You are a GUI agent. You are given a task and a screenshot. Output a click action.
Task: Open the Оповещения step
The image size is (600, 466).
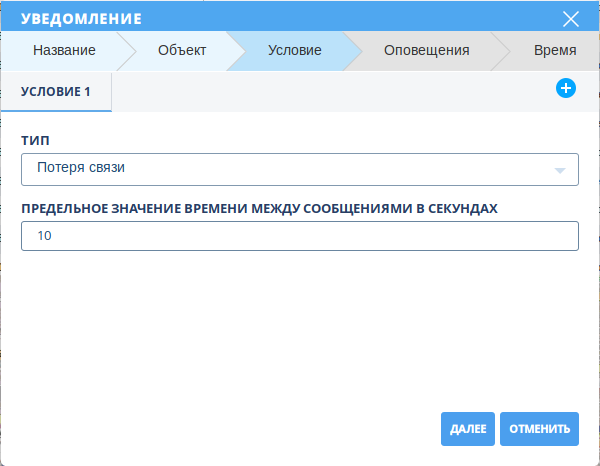click(x=426, y=51)
